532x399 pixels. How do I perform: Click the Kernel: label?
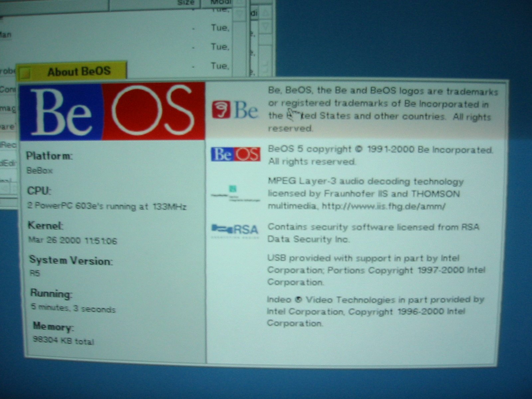coord(46,225)
